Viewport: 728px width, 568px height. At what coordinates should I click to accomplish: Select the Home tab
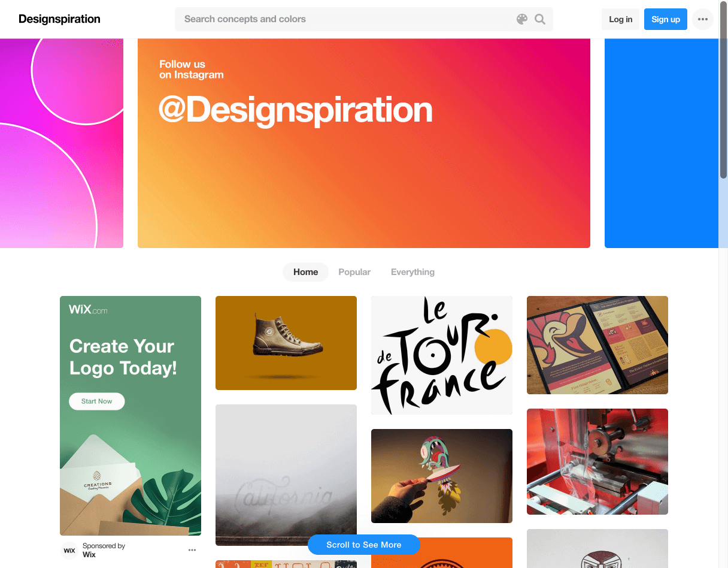pyautogui.click(x=305, y=272)
